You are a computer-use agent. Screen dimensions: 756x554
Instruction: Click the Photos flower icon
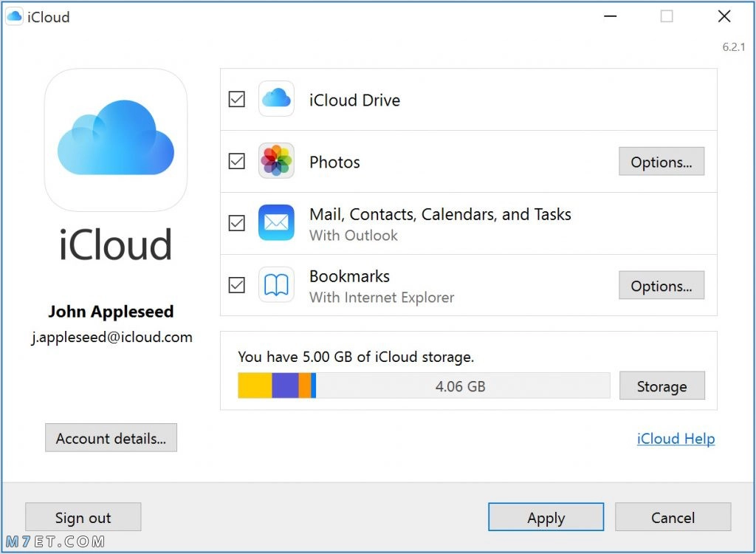click(276, 161)
